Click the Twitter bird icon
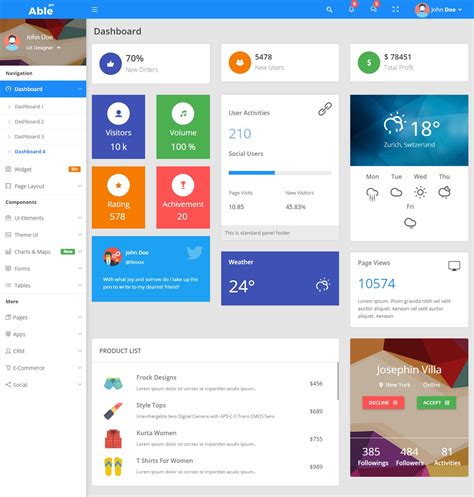474x497 pixels. 195,253
